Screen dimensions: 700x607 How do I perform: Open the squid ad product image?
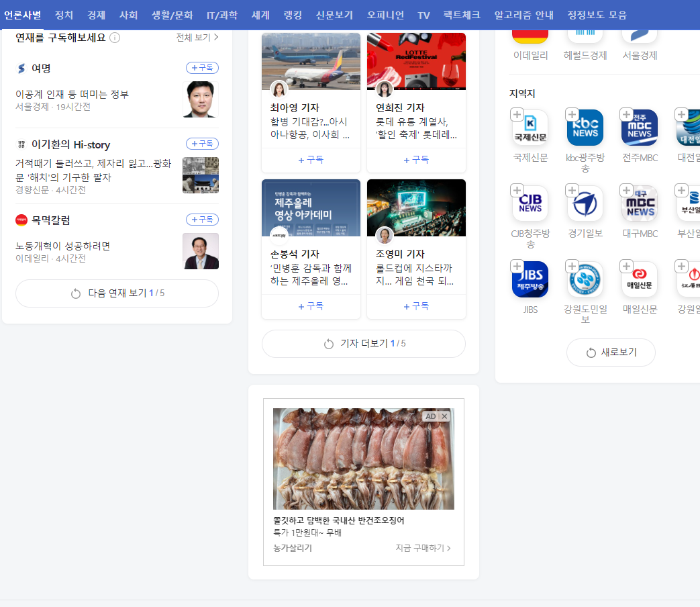363,459
